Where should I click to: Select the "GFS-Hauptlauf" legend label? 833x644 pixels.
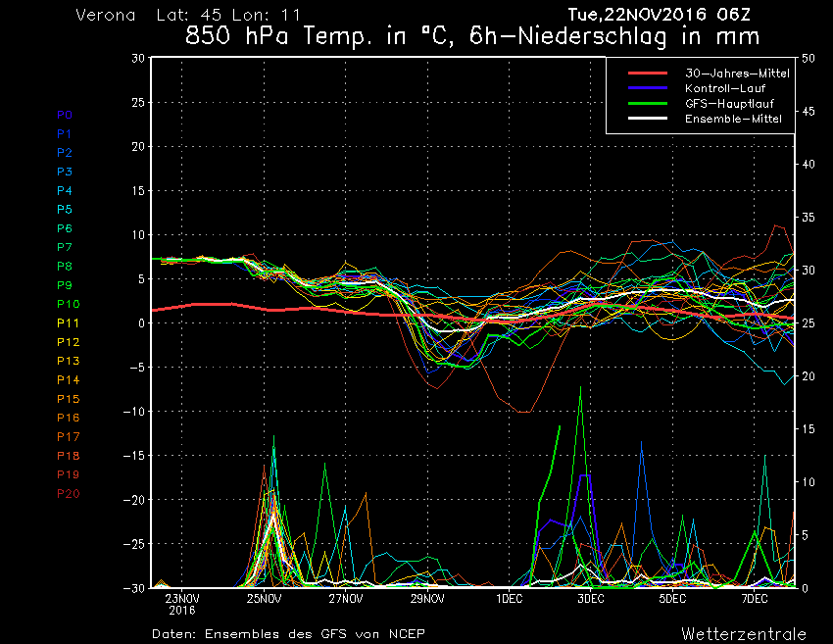point(729,104)
